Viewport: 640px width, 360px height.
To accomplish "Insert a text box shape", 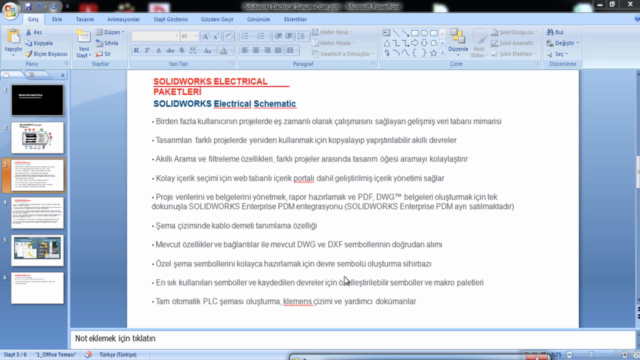I will (387, 33).
